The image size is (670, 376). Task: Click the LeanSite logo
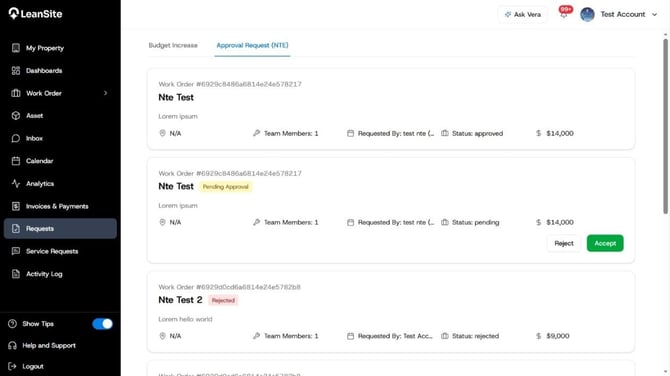click(35, 14)
